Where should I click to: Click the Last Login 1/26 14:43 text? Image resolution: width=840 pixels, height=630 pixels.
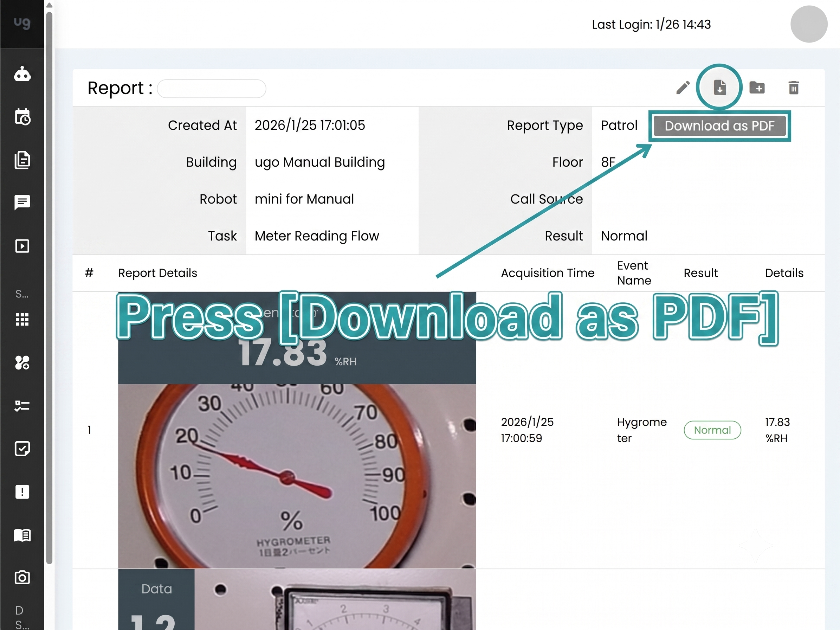coord(651,24)
